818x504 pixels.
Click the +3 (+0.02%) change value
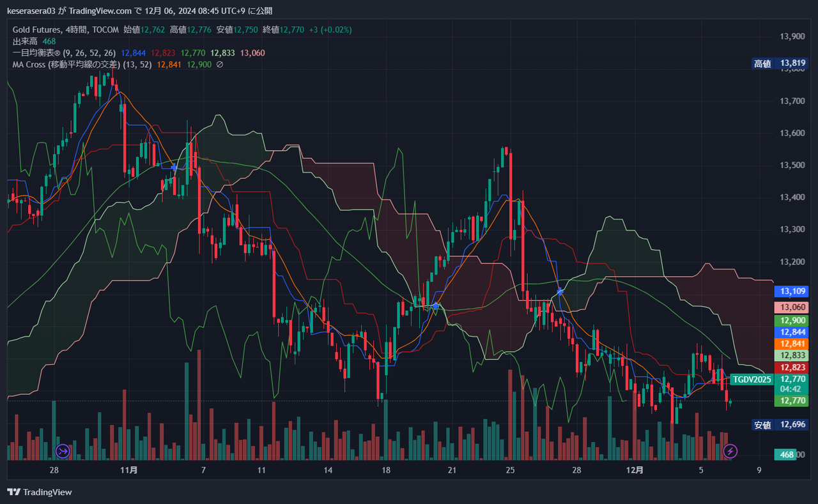click(x=330, y=29)
